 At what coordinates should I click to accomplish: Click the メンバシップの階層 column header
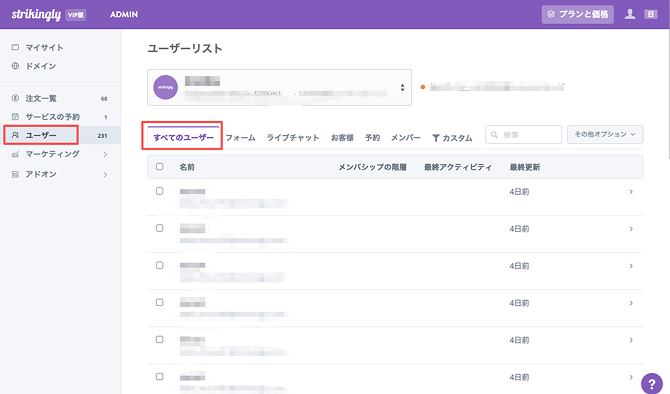point(372,167)
